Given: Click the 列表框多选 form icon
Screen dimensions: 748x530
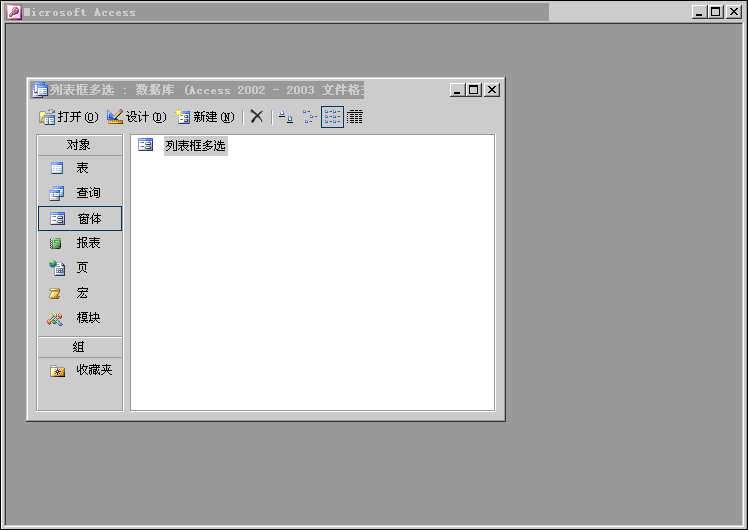Looking at the screenshot, I should coord(145,145).
